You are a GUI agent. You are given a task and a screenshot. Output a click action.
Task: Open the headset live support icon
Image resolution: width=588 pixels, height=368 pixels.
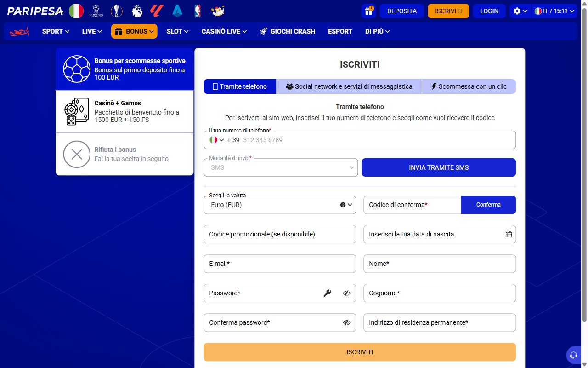(x=573, y=355)
